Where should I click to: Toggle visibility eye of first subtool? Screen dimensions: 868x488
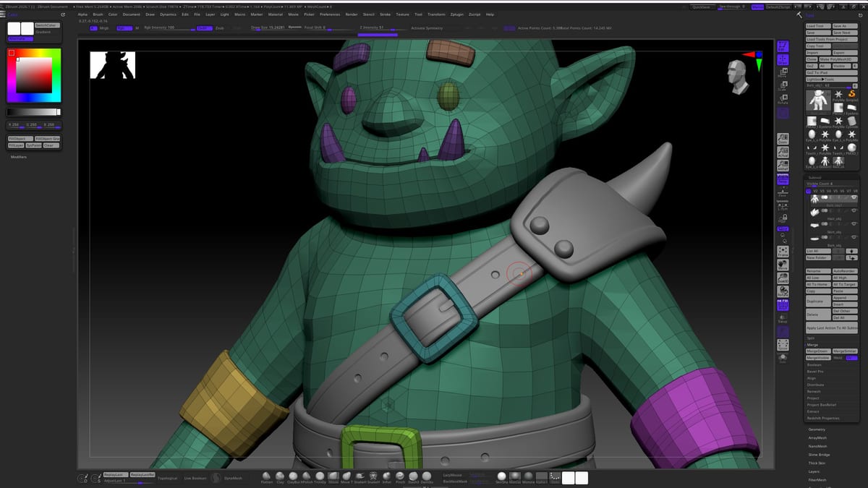click(854, 197)
